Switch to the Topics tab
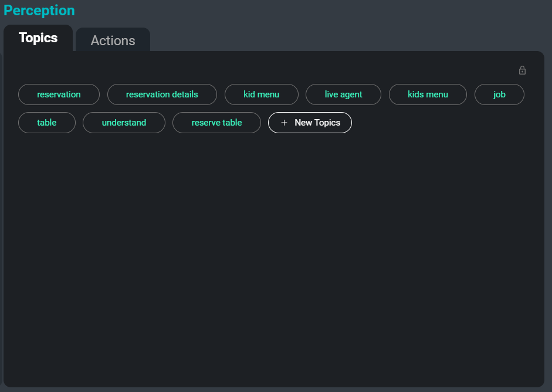 [x=38, y=38]
